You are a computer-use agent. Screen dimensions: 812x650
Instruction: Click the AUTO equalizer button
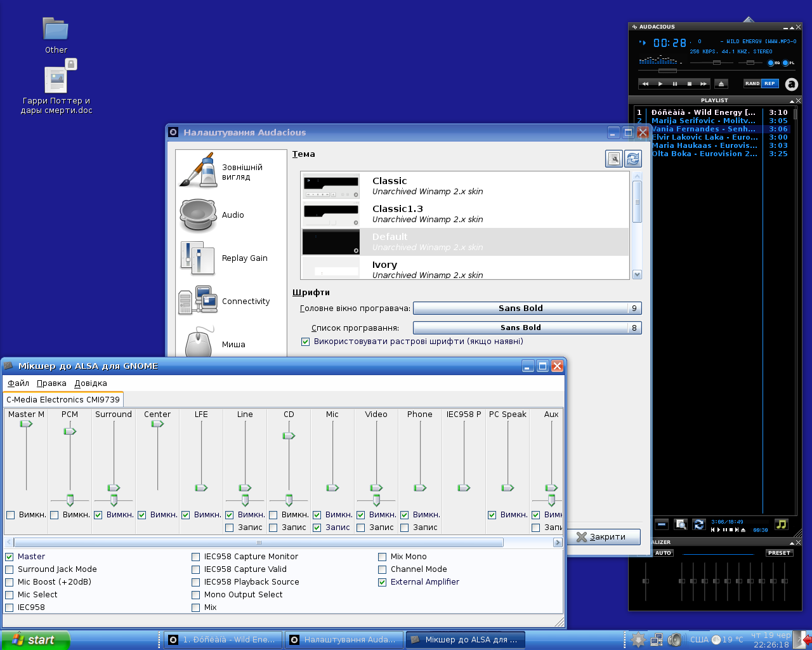coord(663,553)
